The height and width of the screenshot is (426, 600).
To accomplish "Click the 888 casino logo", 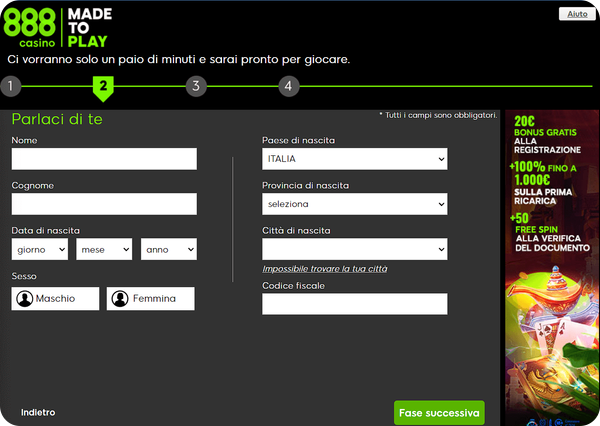I will (29, 28).
